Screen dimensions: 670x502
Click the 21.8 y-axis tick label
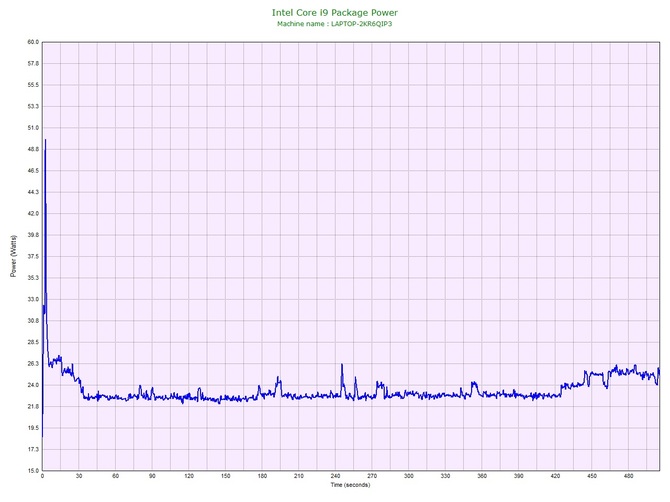(33, 407)
